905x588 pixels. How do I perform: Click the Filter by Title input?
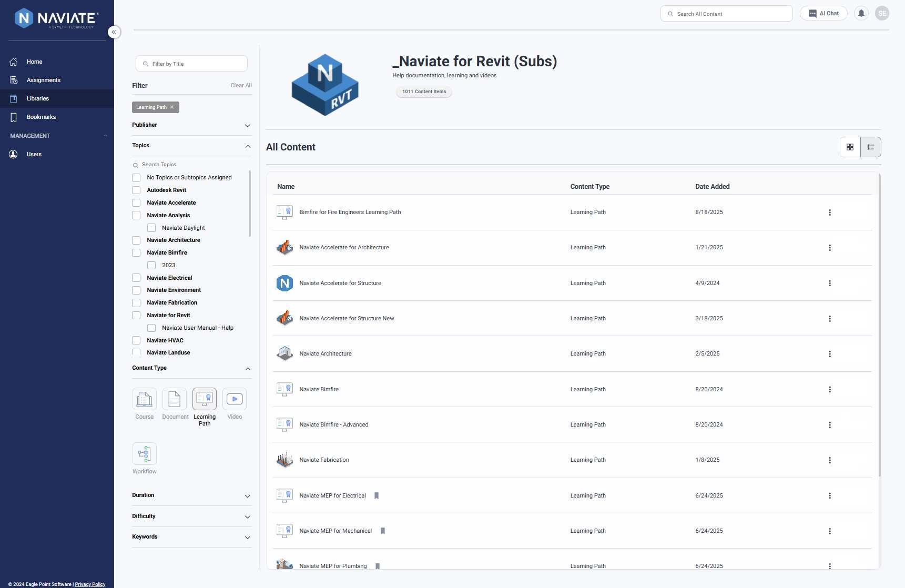pyautogui.click(x=191, y=64)
